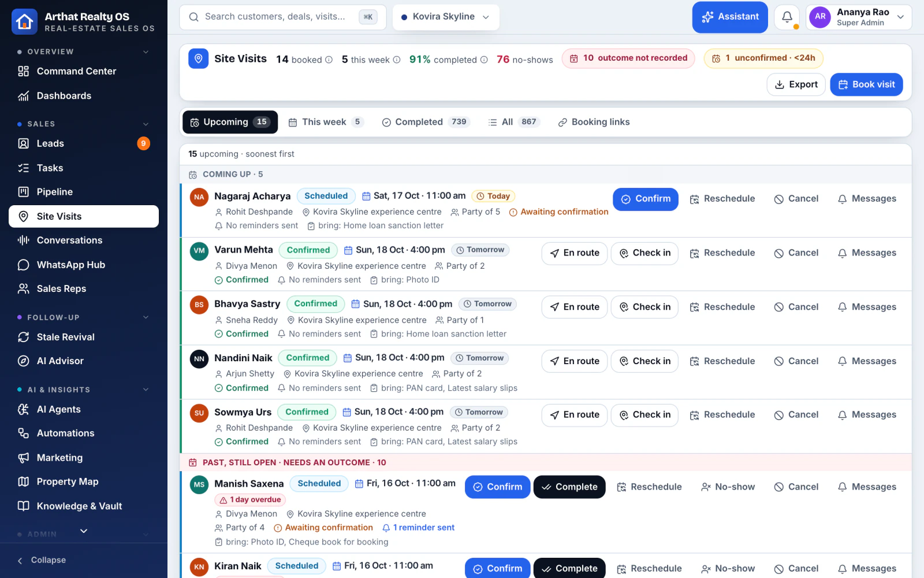Open Sales Reps page
This screenshot has width=924, height=578.
[x=84, y=288]
